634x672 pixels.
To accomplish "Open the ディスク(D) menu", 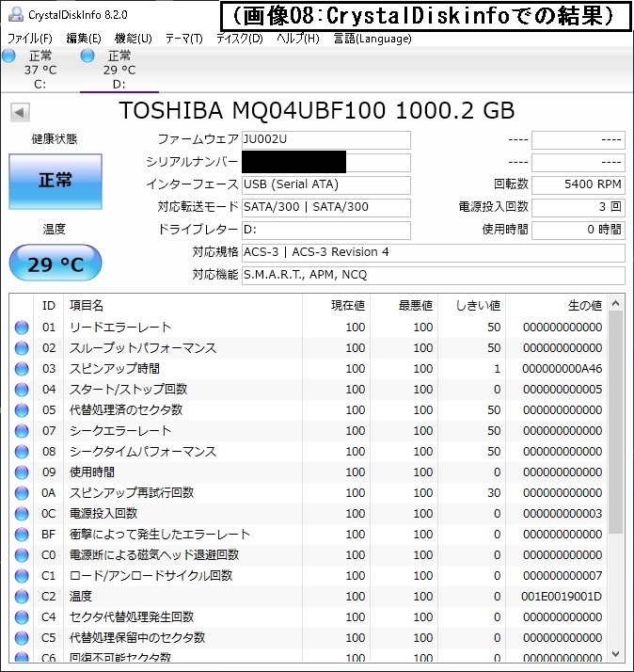I will click(x=240, y=39).
